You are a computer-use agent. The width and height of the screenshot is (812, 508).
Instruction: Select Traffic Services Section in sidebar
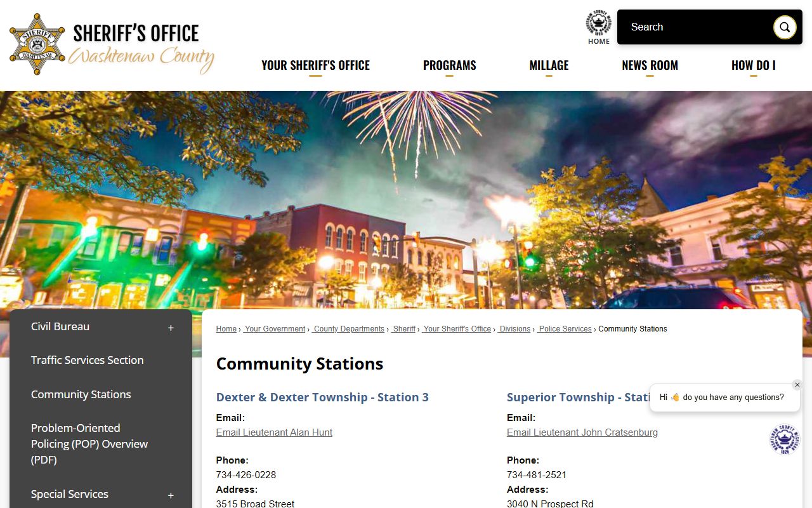(87, 360)
